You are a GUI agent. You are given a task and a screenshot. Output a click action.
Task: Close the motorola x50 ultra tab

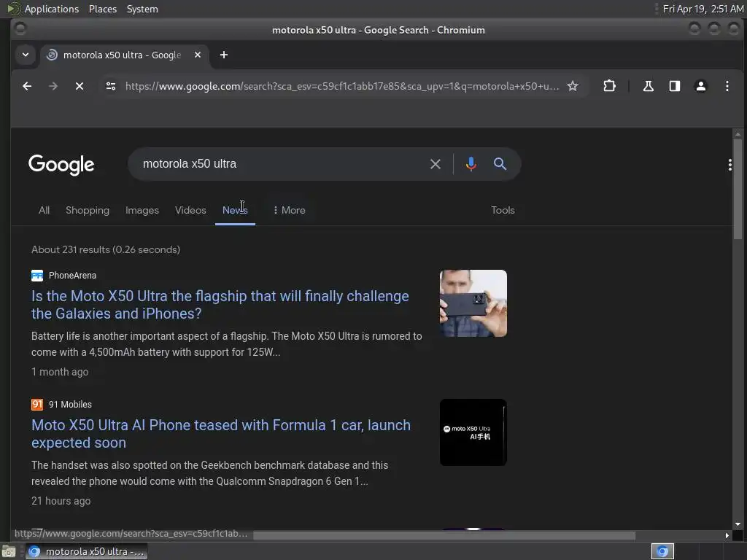[198, 55]
